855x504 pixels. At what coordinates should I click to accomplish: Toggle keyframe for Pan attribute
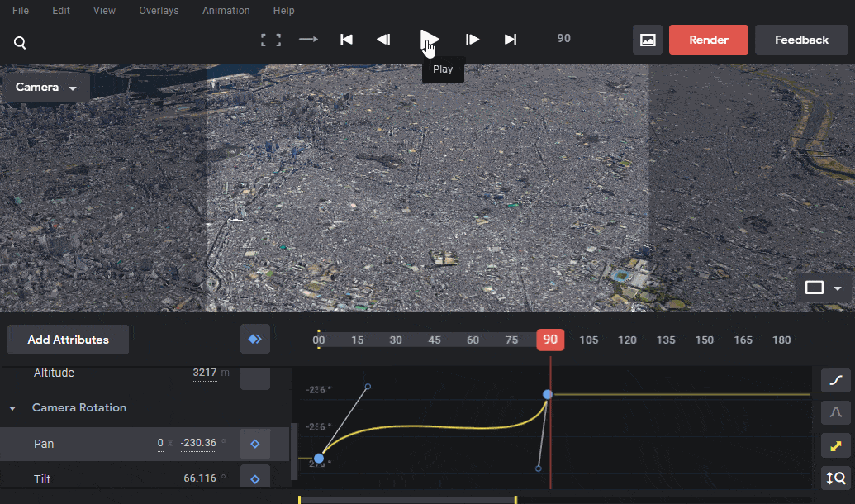pos(255,444)
